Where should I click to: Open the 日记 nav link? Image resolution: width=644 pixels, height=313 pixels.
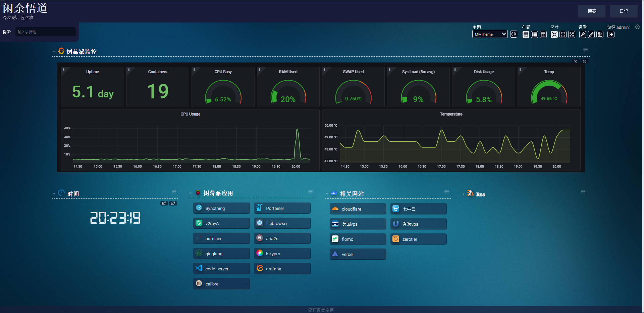click(624, 11)
